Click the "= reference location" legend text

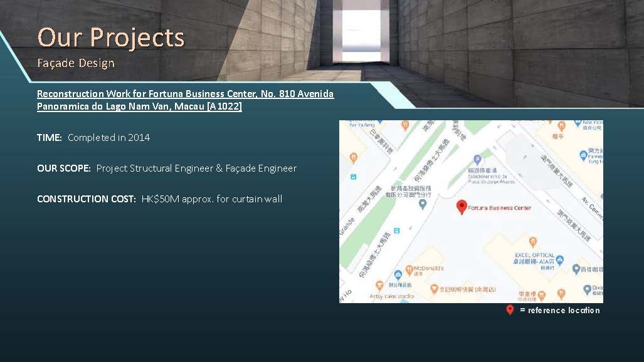(559, 311)
